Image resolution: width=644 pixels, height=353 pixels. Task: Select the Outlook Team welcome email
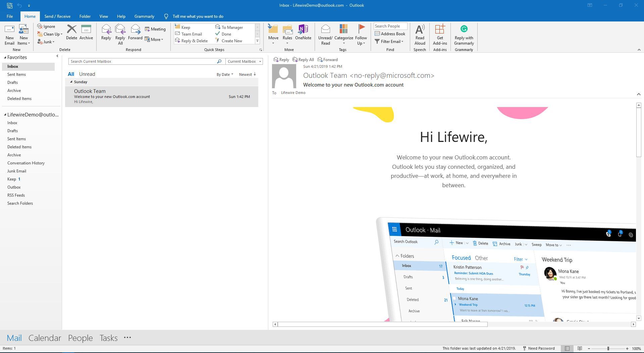point(162,97)
